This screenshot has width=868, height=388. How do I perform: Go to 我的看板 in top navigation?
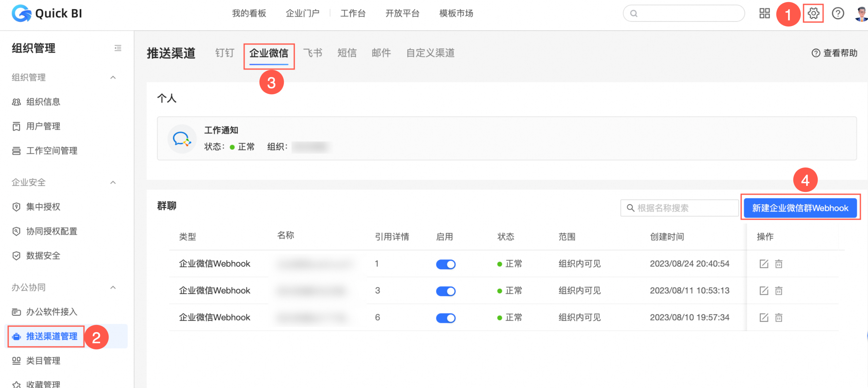coord(249,14)
